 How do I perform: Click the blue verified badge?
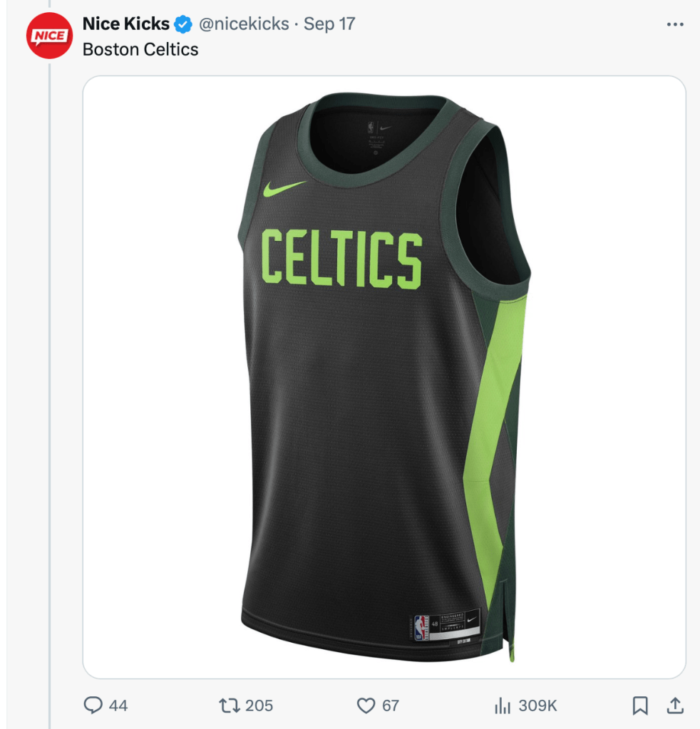[183, 24]
